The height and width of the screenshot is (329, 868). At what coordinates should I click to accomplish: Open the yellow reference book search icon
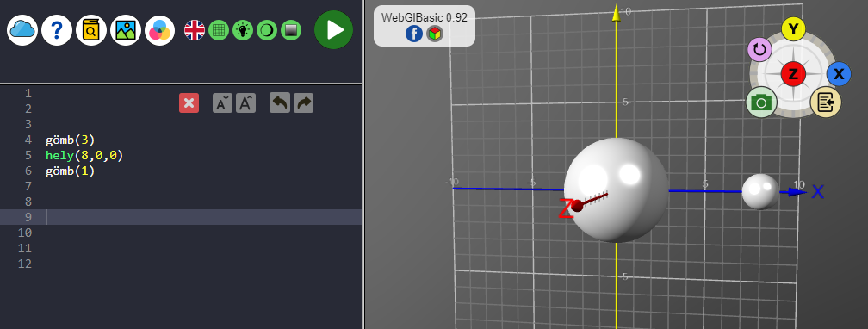[90, 30]
